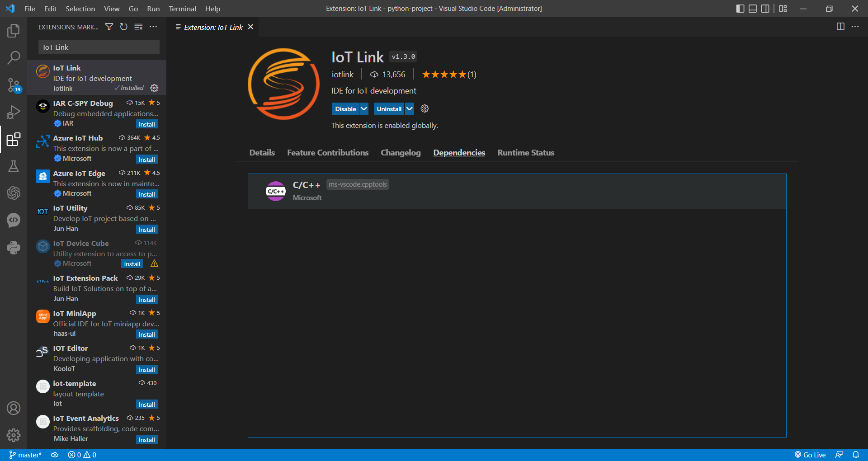Open the Testing flask view

click(14, 166)
